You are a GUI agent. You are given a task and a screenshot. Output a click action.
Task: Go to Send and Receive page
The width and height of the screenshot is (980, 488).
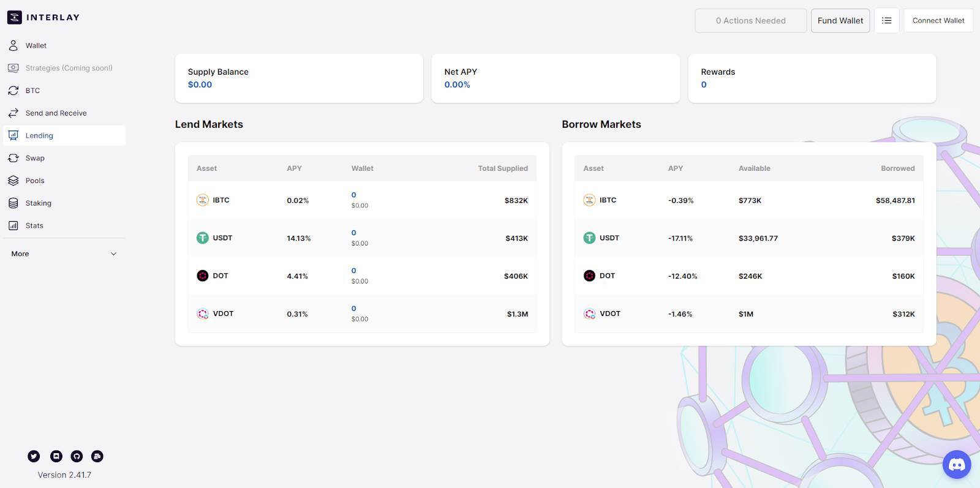click(64, 113)
